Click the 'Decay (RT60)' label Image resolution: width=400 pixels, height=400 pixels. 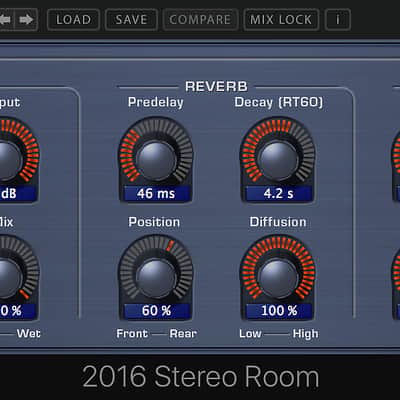tap(279, 102)
